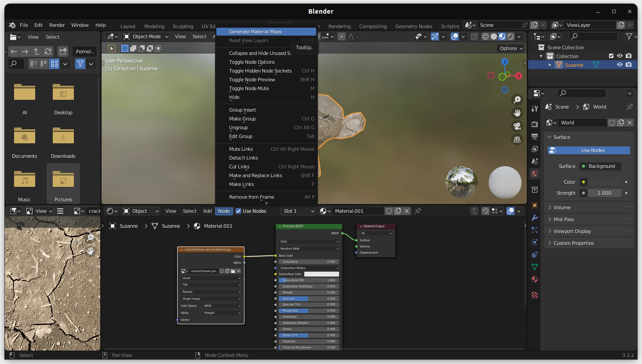Switch viewport to solid shading
Viewport: 642px width, 364px height.
click(x=494, y=36)
